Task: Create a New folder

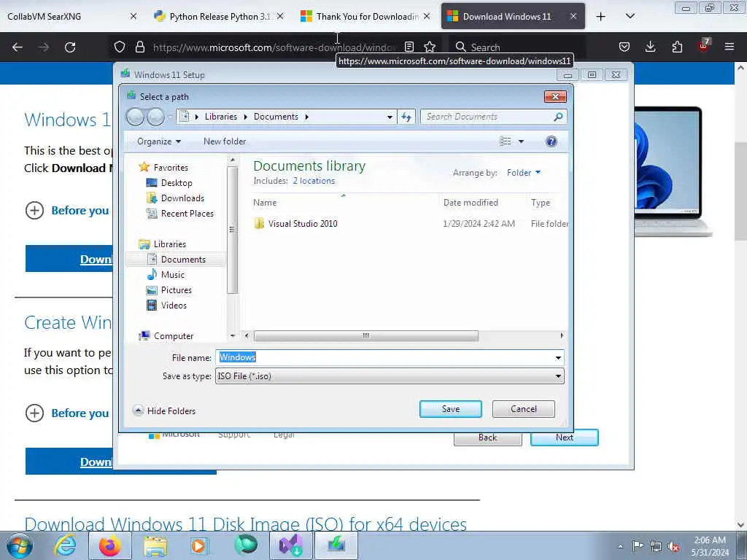Action: click(x=225, y=141)
